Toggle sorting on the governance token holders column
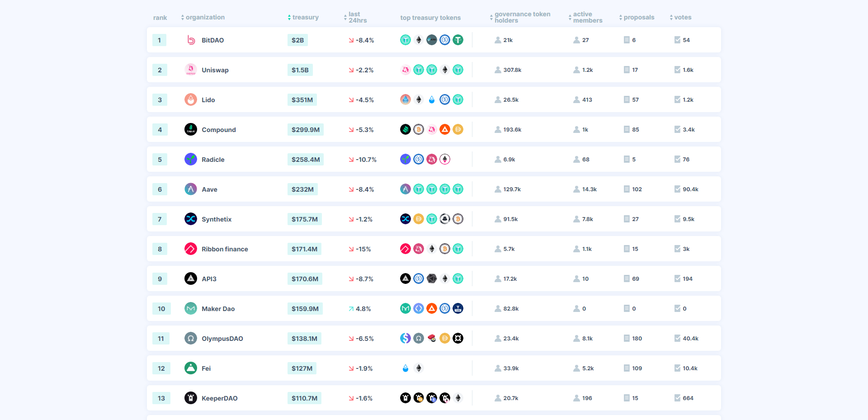This screenshot has height=420, width=868. coord(520,17)
